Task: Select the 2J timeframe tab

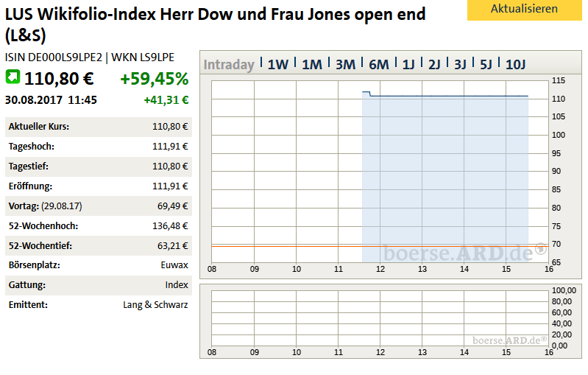Action: 434,64
